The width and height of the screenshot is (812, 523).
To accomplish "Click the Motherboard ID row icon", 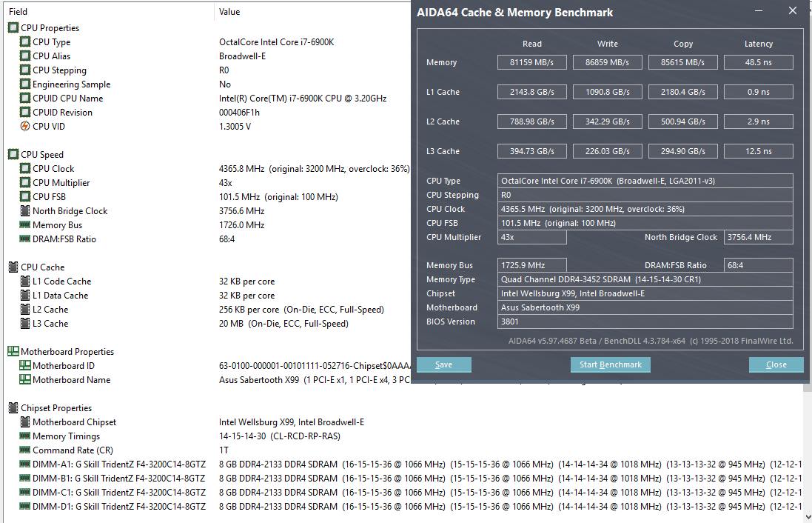I will (x=25, y=365).
